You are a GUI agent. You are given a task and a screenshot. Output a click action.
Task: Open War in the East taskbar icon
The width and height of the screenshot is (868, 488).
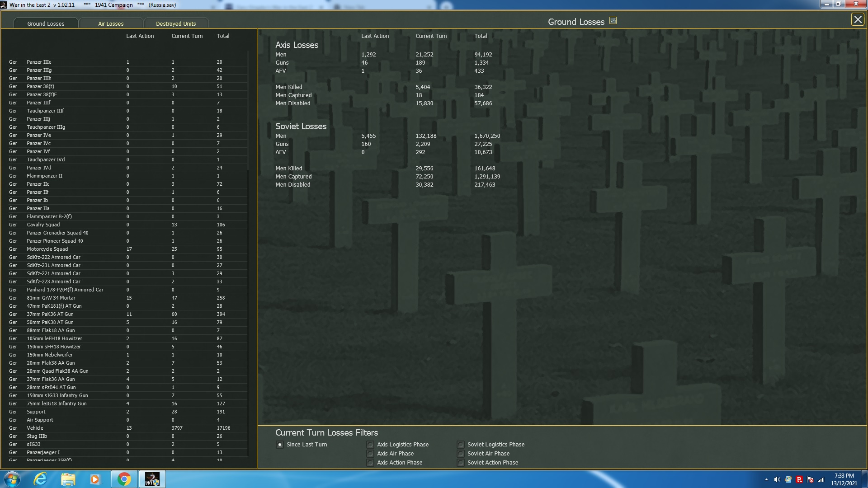(152, 479)
